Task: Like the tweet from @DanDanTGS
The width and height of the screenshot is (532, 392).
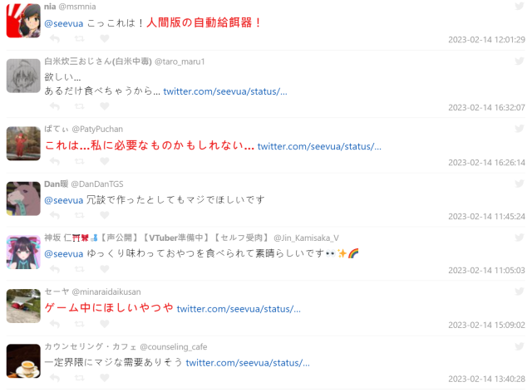Action: (x=105, y=214)
